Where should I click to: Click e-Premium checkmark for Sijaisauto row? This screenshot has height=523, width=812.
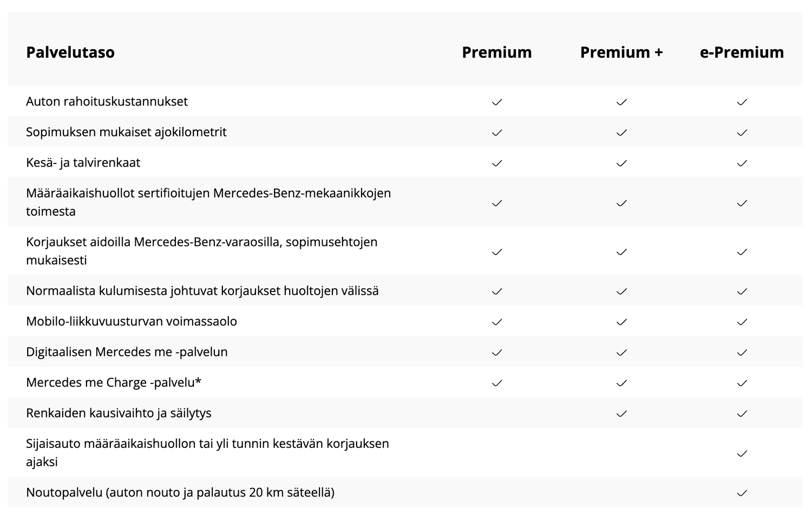pos(742,453)
